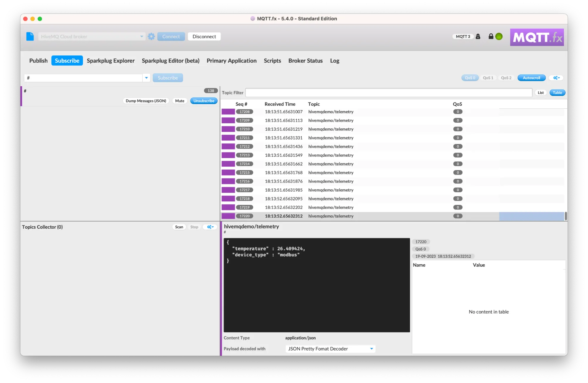Click the Seq # column header
This screenshot has height=383, width=588.
click(x=241, y=104)
